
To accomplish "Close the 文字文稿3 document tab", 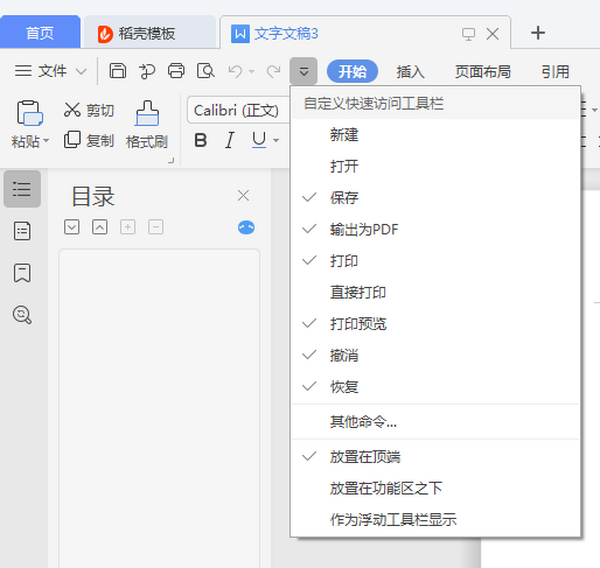I will tap(492, 34).
